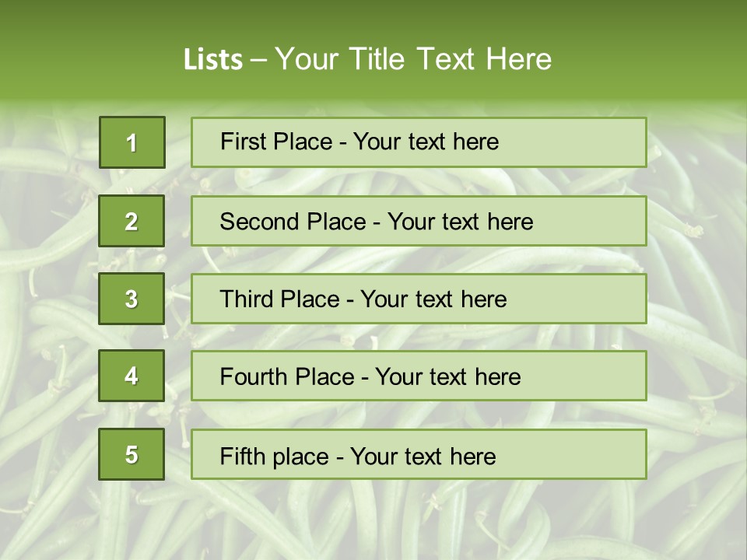The width and height of the screenshot is (747, 560).
Task: Click the words First Place
Action: click(277, 142)
